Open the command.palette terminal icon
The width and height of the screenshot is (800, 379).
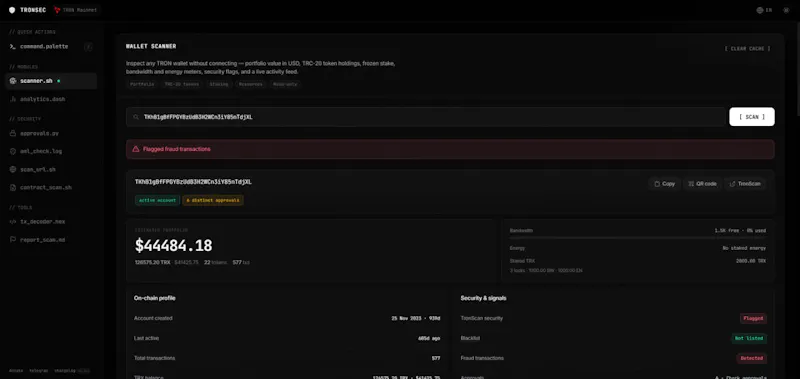pyautogui.click(x=13, y=46)
